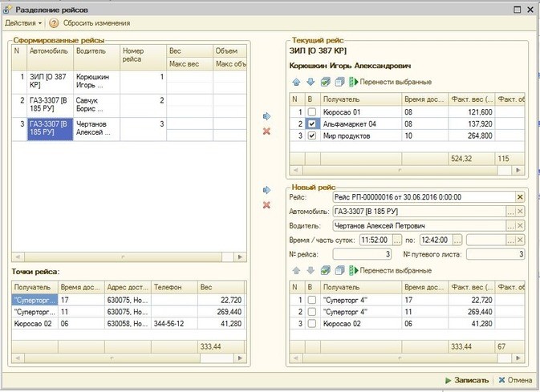Screen dimensions: 540x392
Task: Click the help question mark icon
Action: tap(54, 23)
